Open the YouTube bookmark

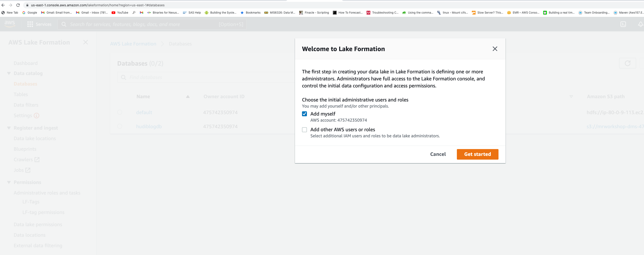point(120,12)
